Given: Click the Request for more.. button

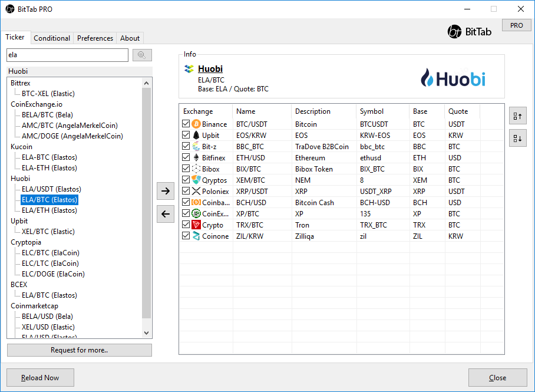Looking at the screenshot, I should [79, 350].
